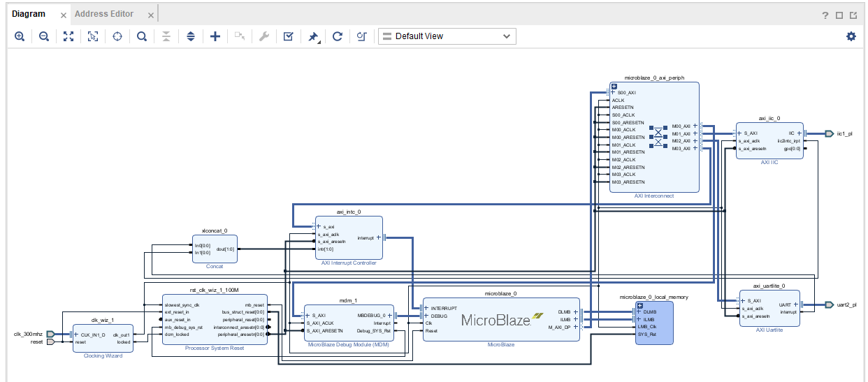Click the dout[1:0] pin on Concat
The height and width of the screenshot is (382, 868).
click(226, 249)
